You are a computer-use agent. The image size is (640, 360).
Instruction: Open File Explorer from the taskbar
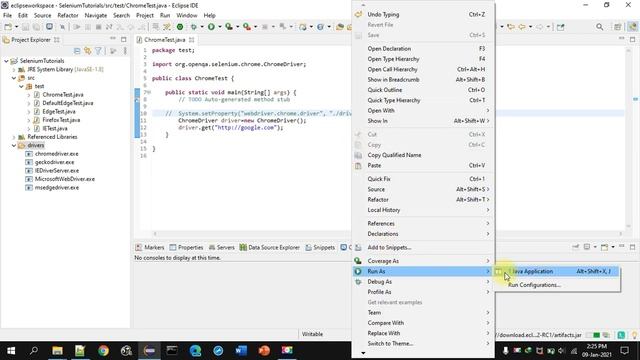pyautogui.click(x=57, y=350)
